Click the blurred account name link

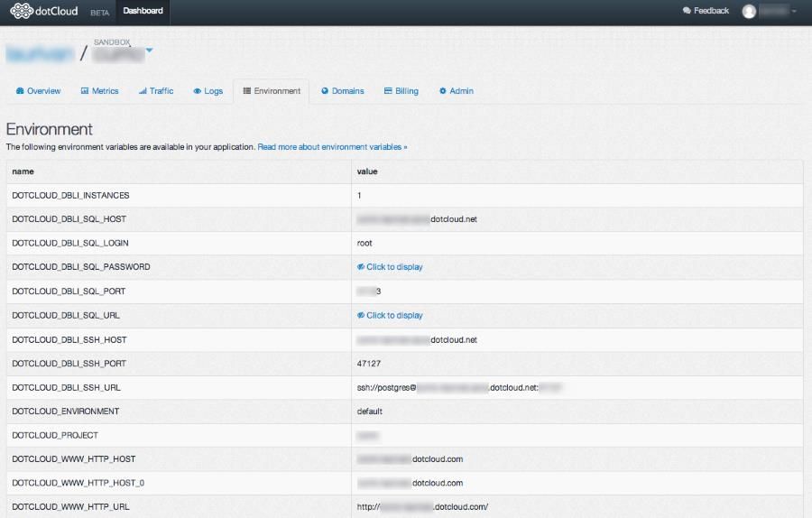pyautogui.click(x=41, y=53)
